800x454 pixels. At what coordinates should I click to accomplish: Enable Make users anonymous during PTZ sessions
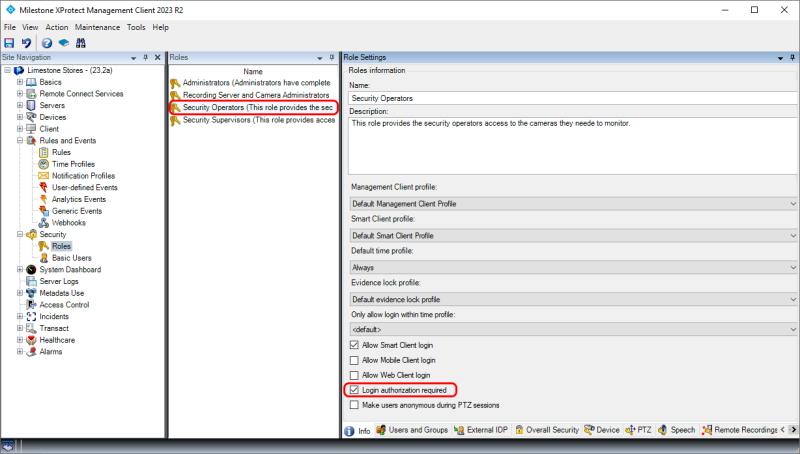pyautogui.click(x=354, y=405)
